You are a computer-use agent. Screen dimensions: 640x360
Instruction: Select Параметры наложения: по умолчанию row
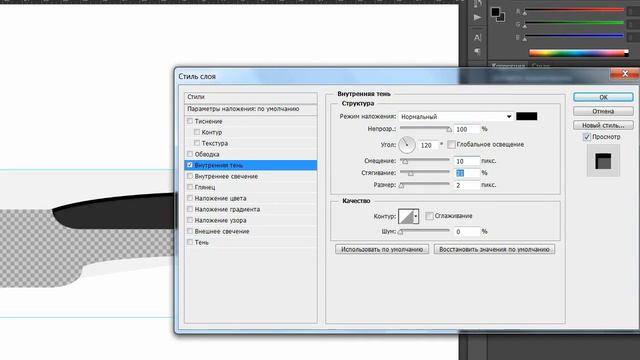pyautogui.click(x=251, y=109)
